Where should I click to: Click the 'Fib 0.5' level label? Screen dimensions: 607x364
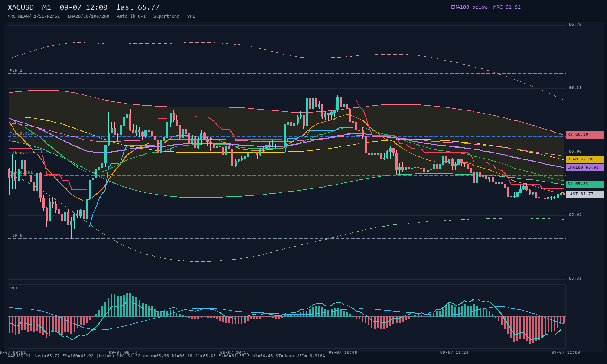point(19,153)
